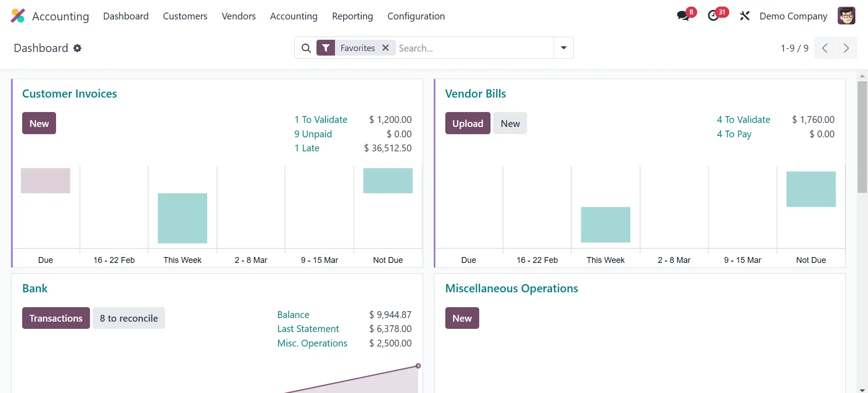
Task: Click the search magnifier icon
Action: [306, 48]
